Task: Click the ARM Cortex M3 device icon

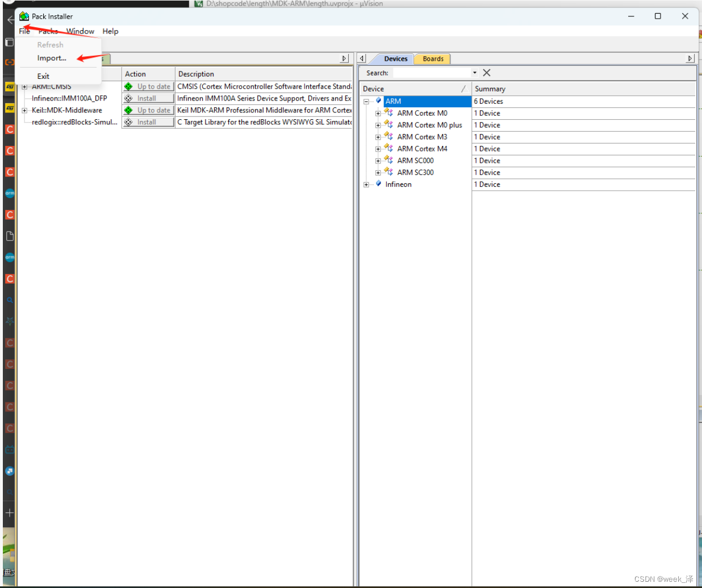Action: click(x=388, y=136)
